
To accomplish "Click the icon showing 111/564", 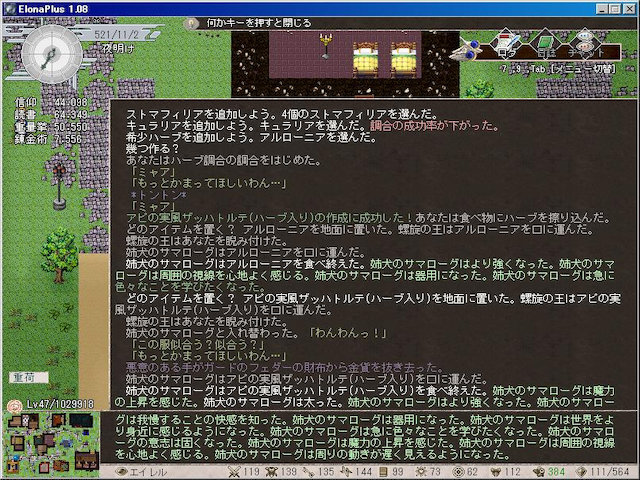I will pos(582,472).
